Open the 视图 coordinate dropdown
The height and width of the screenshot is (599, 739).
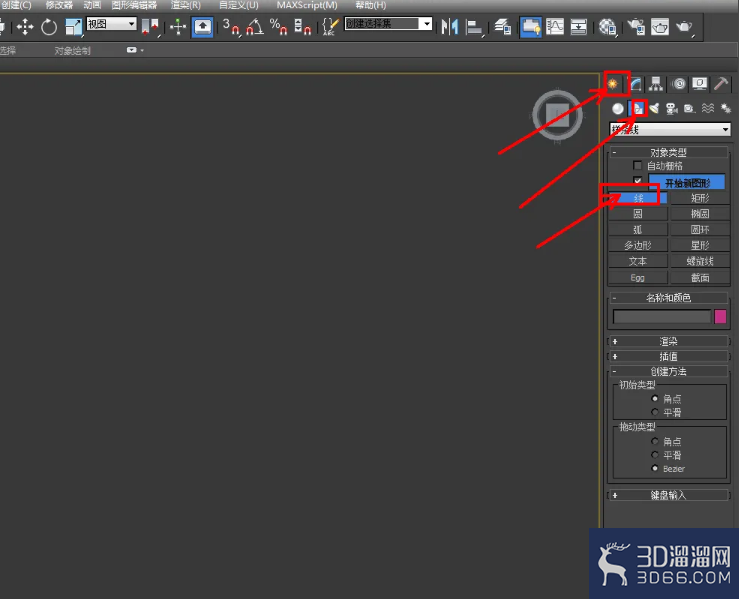click(112, 24)
